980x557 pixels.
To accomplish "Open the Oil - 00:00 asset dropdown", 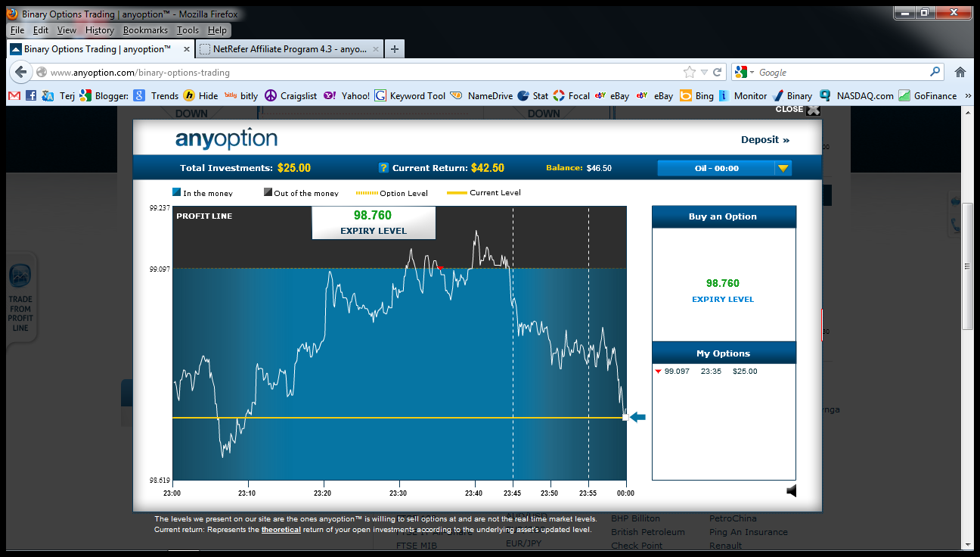I will [724, 168].
